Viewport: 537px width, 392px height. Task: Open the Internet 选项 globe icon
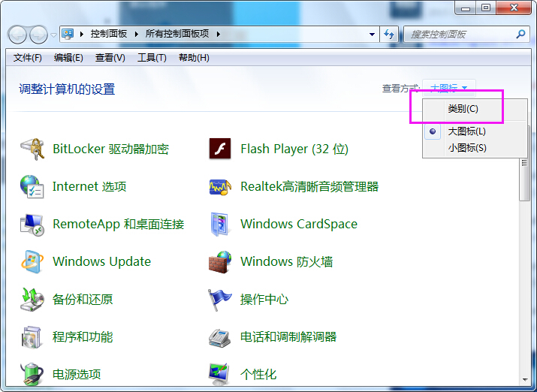(32, 186)
